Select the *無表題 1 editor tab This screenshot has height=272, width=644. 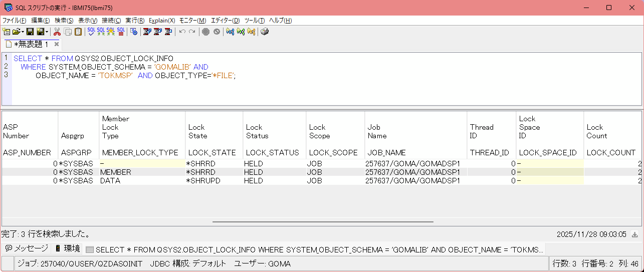coord(31,44)
